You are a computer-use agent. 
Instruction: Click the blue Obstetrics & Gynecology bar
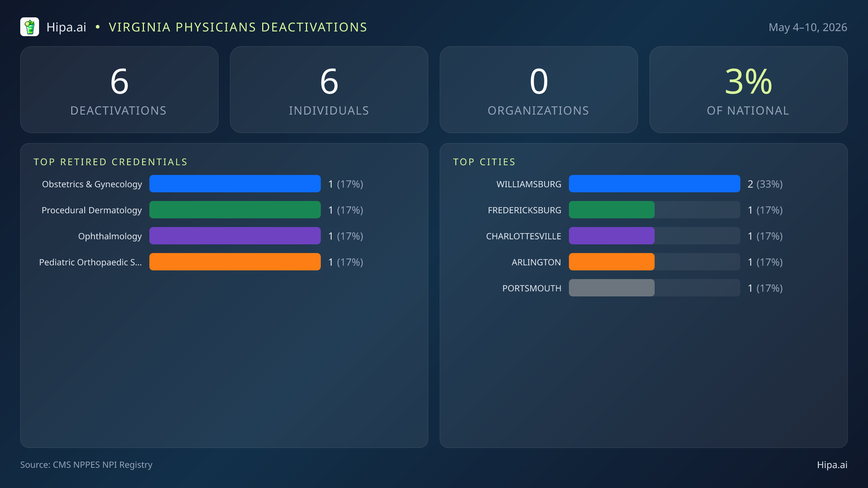tap(235, 184)
